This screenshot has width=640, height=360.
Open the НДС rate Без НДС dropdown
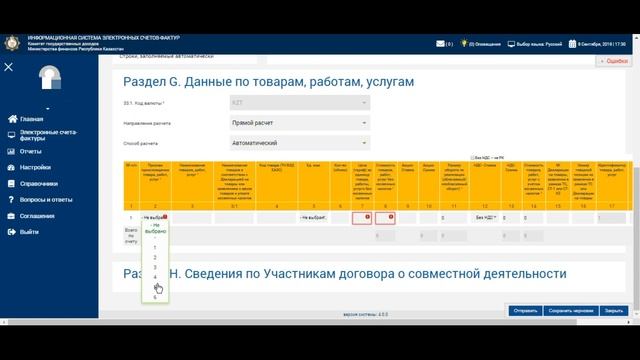point(485,218)
